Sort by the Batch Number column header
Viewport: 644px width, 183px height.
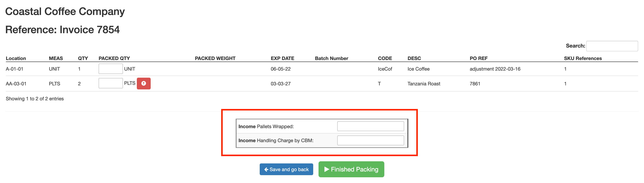pos(331,58)
